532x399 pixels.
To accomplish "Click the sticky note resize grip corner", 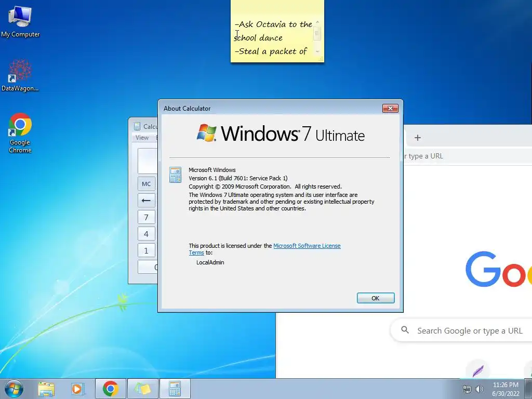I will pos(321,59).
